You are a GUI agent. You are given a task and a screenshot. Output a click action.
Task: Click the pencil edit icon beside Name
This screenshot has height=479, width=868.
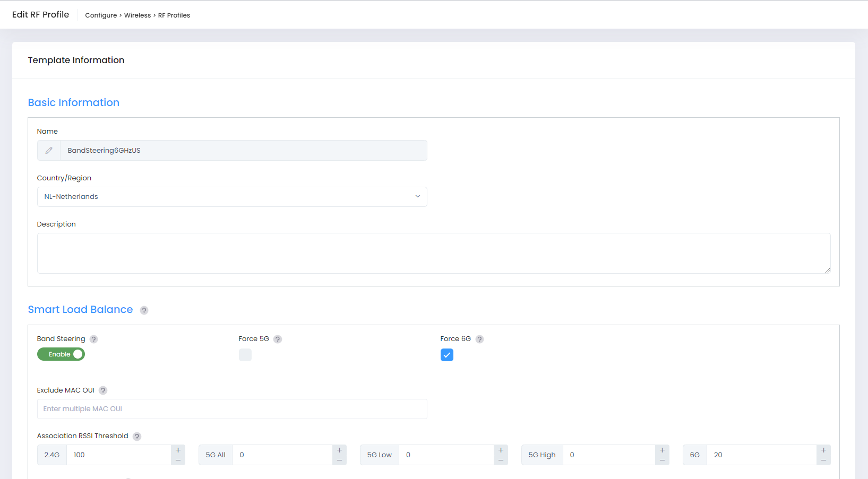(49, 151)
